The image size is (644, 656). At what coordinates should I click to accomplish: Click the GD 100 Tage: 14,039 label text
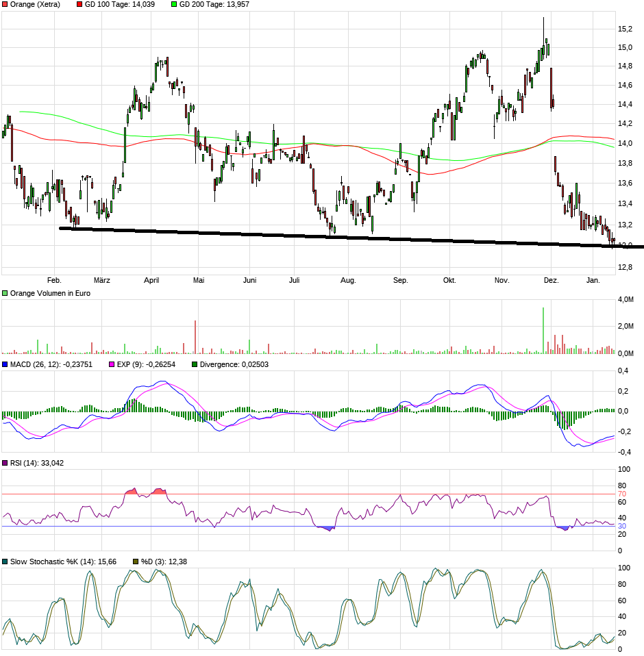click(x=119, y=5)
